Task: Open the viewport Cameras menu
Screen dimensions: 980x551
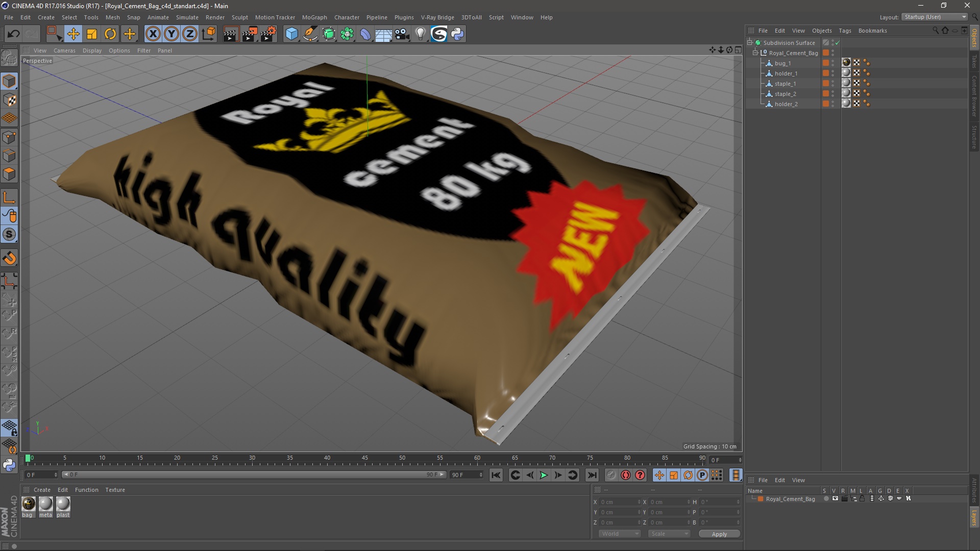Action: point(64,51)
